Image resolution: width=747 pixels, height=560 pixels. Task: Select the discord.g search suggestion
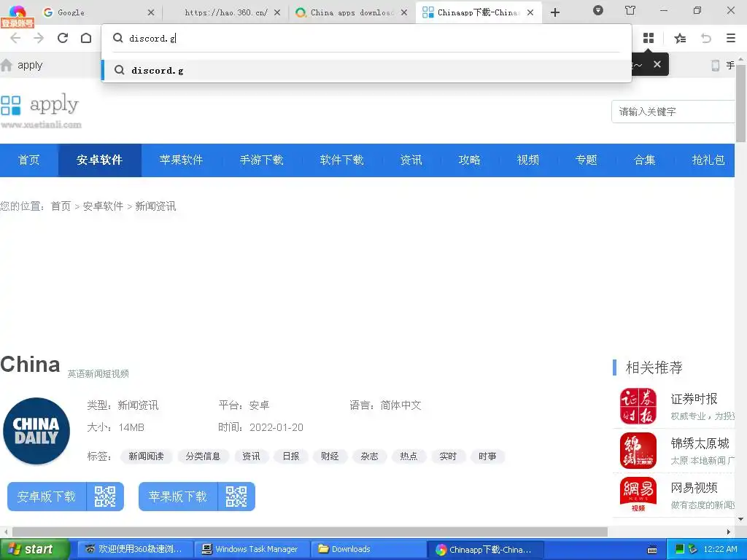point(366,71)
